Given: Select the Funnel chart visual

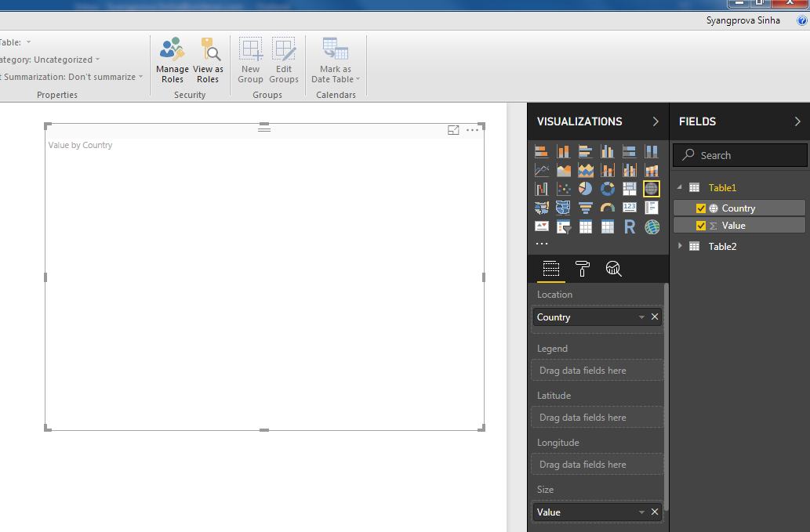Looking at the screenshot, I should click(x=585, y=208).
